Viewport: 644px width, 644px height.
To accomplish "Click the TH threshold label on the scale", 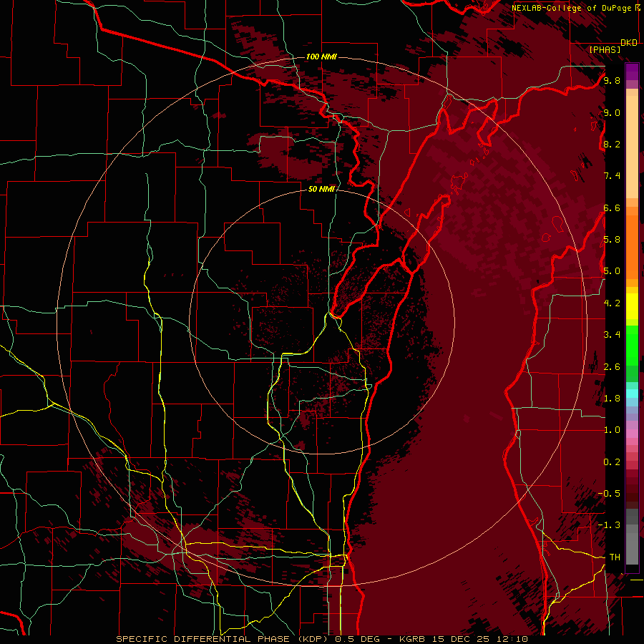I will pos(615,557).
